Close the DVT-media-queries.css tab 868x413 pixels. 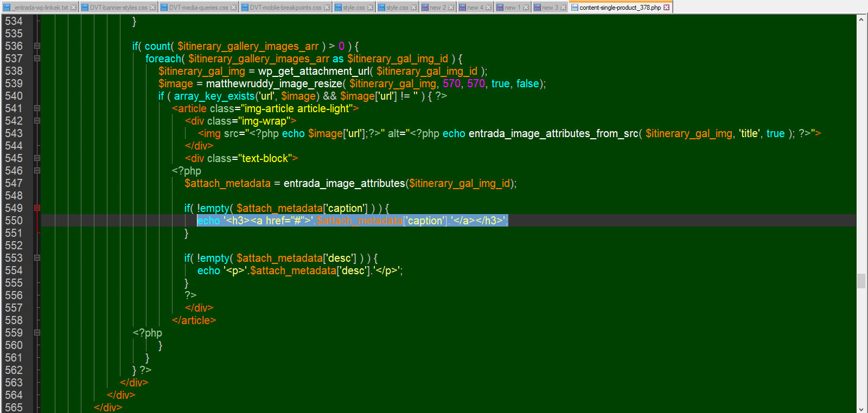(x=233, y=8)
